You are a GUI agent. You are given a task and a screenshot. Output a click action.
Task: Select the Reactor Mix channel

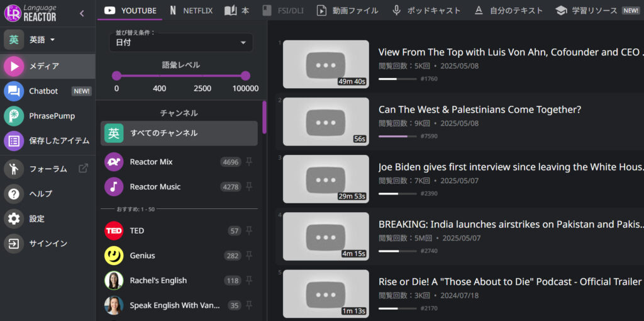179,162
